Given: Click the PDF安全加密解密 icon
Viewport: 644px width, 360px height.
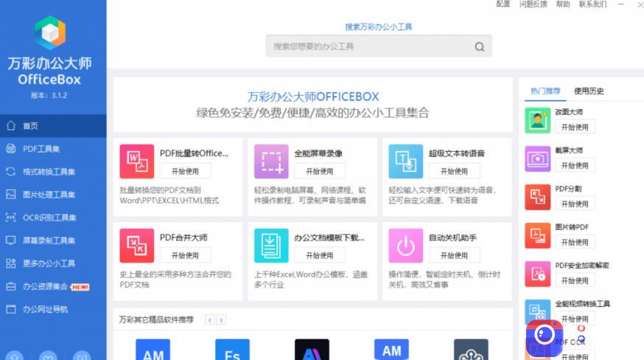Looking at the screenshot, I should pos(538,274).
